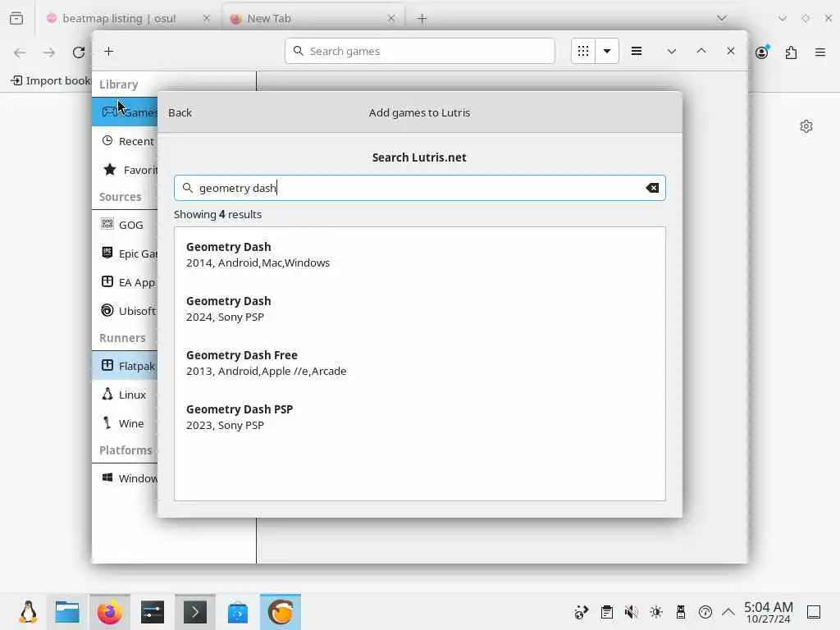Open system settings from taskbar
The image size is (840, 630).
tap(152, 612)
